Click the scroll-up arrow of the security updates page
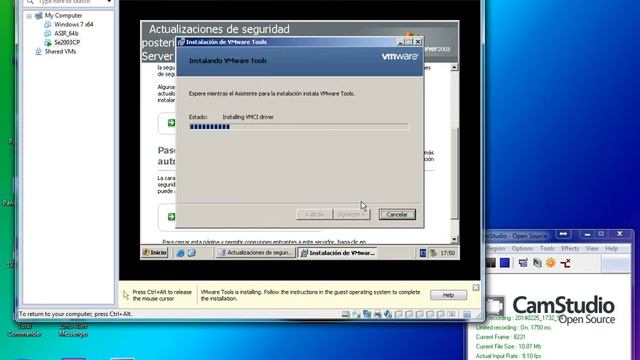Screen dimensions: 640x360 tap(454, 67)
